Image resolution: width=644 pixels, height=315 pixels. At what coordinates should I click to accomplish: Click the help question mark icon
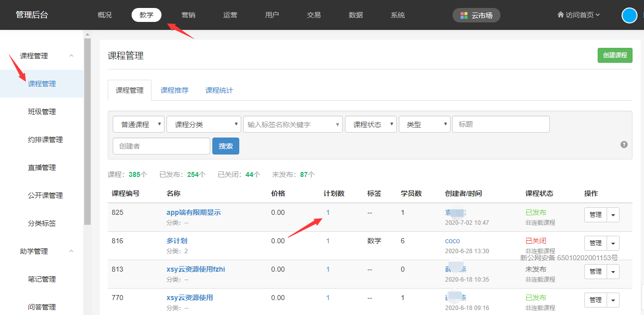(x=624, y=145)
